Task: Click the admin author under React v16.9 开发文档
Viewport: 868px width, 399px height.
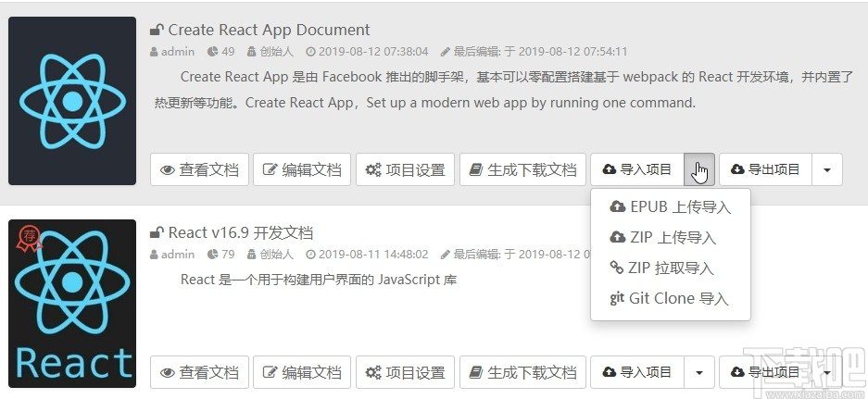Action: [x=172, y=254]
